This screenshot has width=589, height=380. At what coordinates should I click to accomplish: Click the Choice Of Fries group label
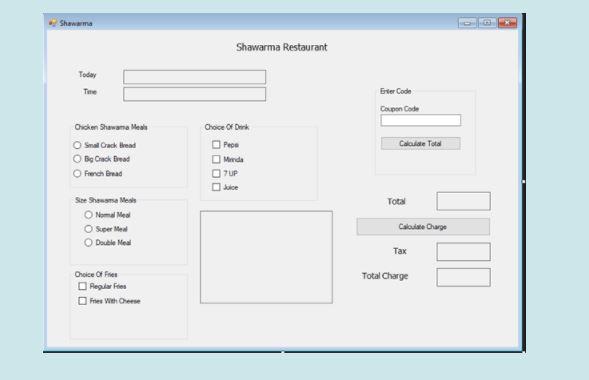(x=96, y=274)
